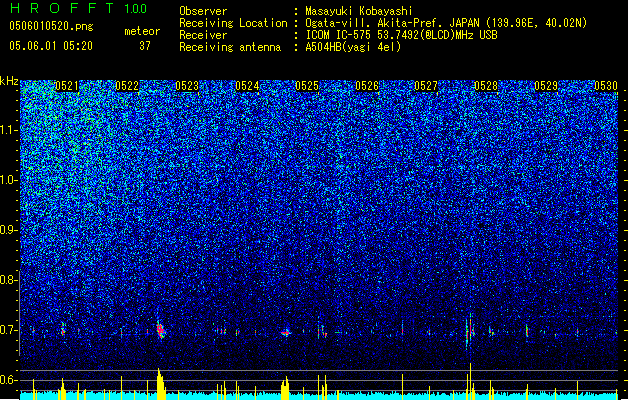Click the meteor count label
Viewport: 629px width, 400px height.
pos(142,31)
